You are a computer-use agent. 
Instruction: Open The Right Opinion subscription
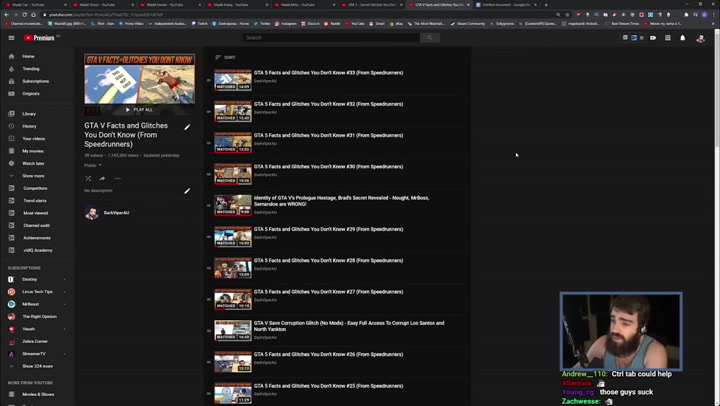click(x=37, y=316)
